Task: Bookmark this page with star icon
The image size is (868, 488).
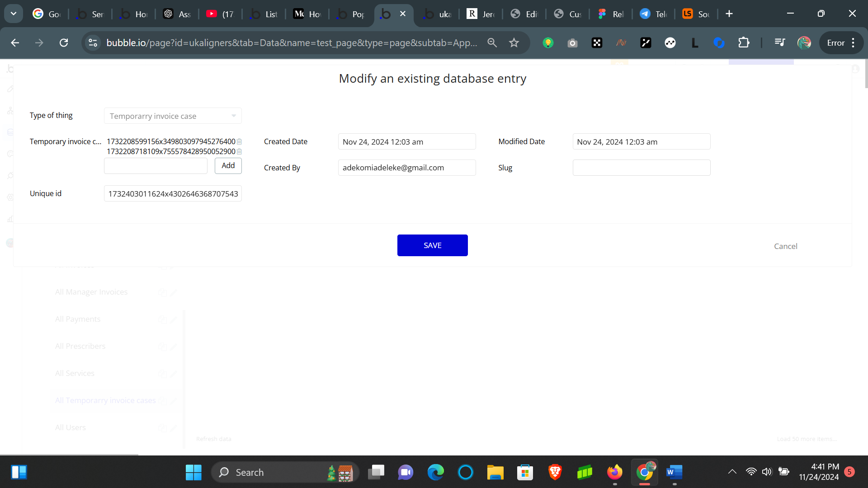Action: coord(514,43)
